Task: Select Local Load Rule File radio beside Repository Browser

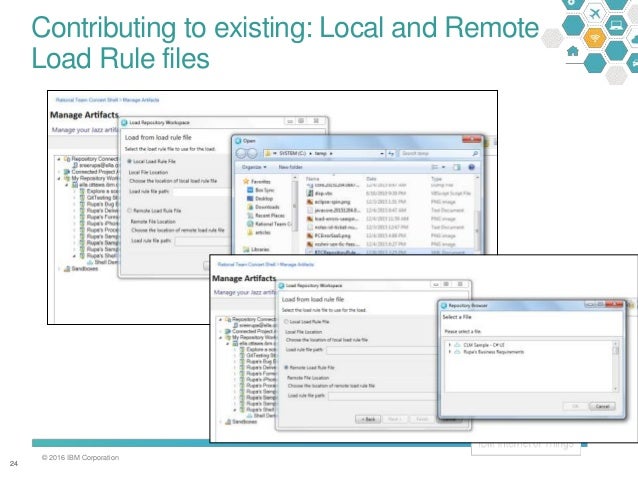Action: point(286,322)
